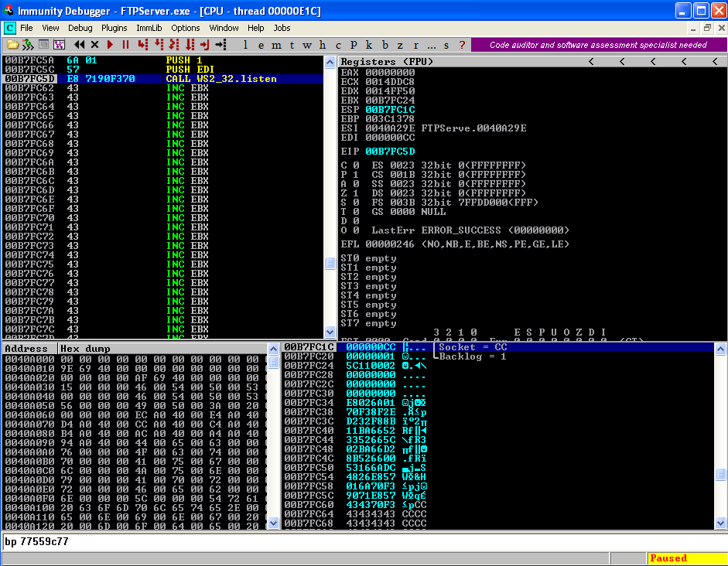The width and height of the screenshot is (728, 566).
Task: Show Handles with 'h' button
Action: tap(323, 45)
